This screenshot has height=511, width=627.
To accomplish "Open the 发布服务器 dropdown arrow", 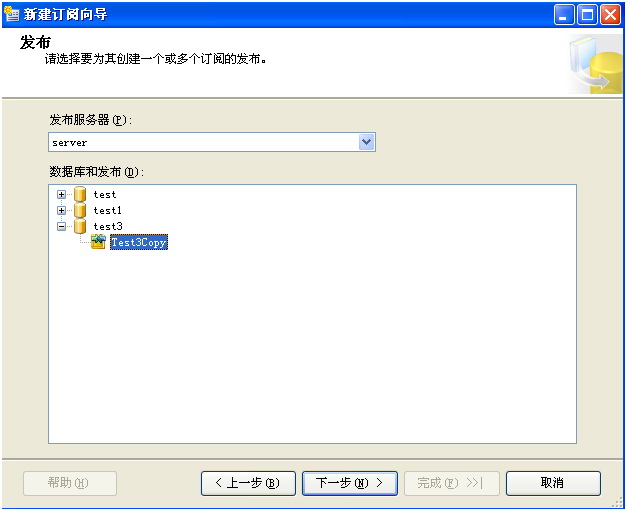I will [367, 142].
